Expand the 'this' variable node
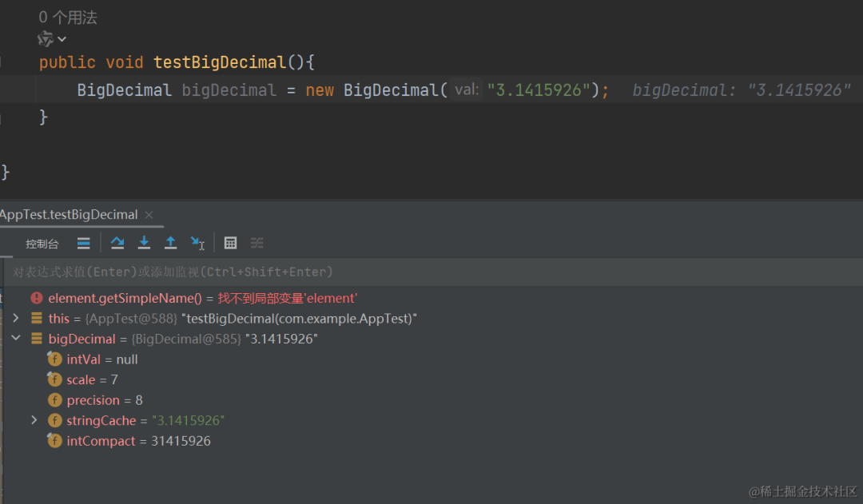863x504 pixels. tap(15, 318)
